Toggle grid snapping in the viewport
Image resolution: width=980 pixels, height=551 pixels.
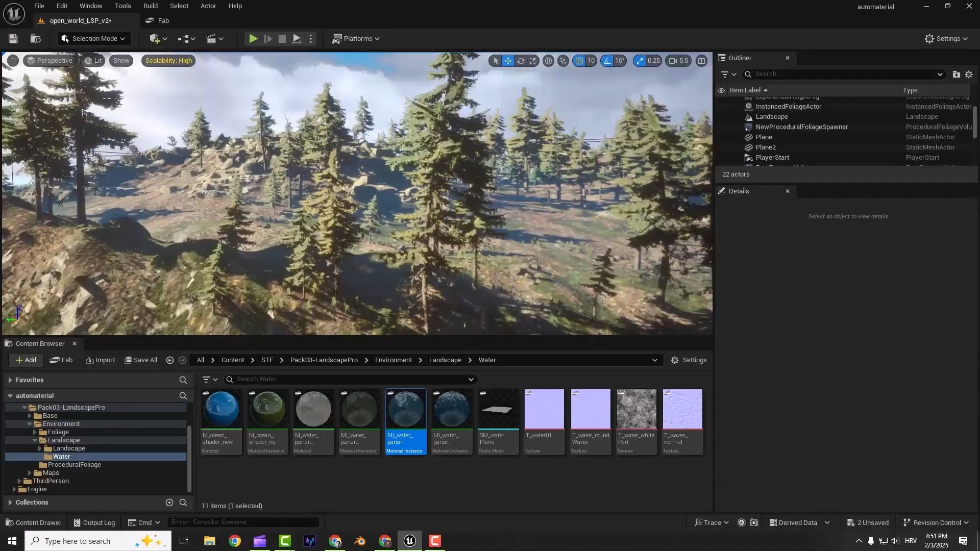pyautogui.click(x=579, y=61)
